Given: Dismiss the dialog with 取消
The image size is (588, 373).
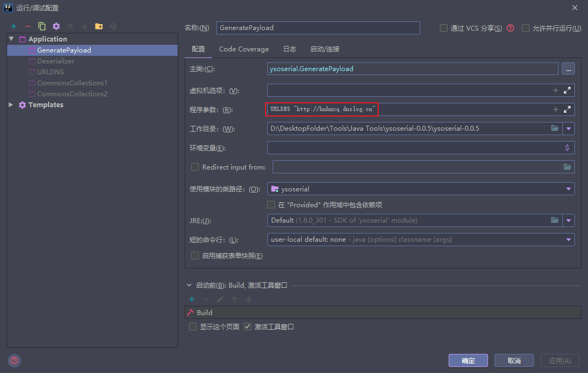Looking at the screenshot, I should 514,360.
